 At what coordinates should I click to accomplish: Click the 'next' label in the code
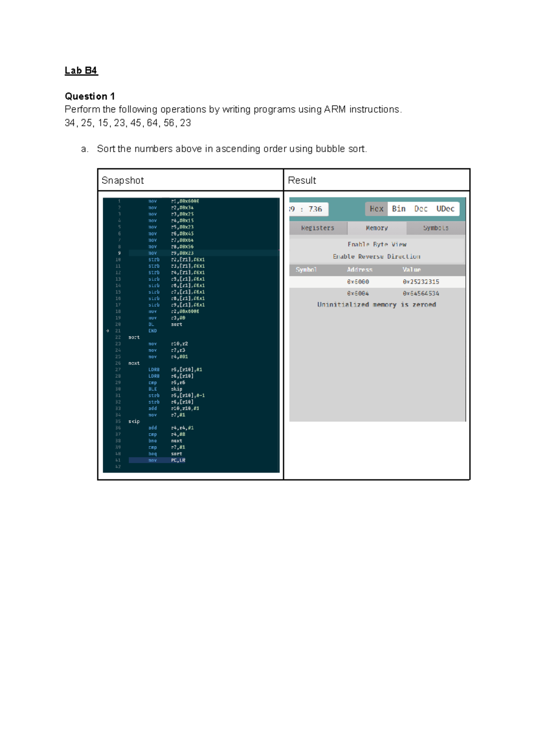coord(134,363)
